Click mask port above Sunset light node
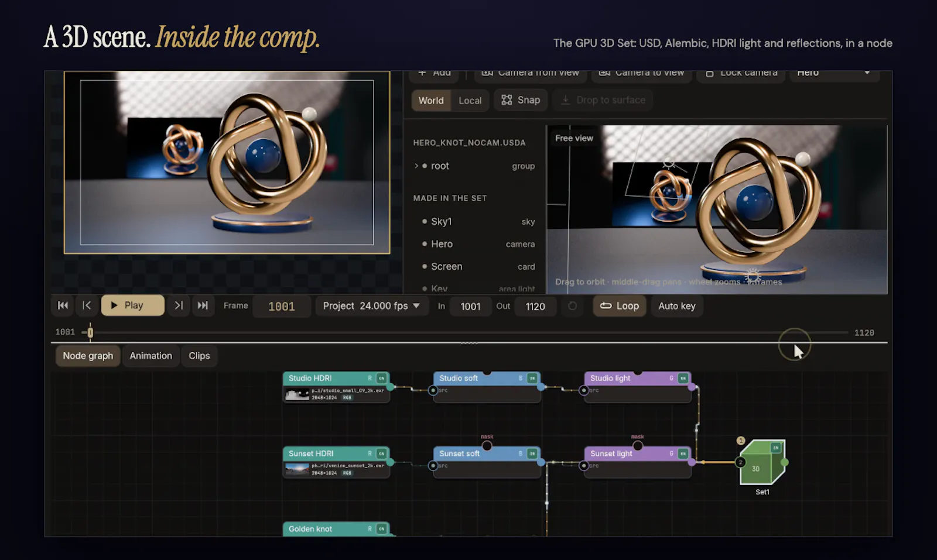The image size is (937, 560). pyautogui.click(x=638, y=446)
